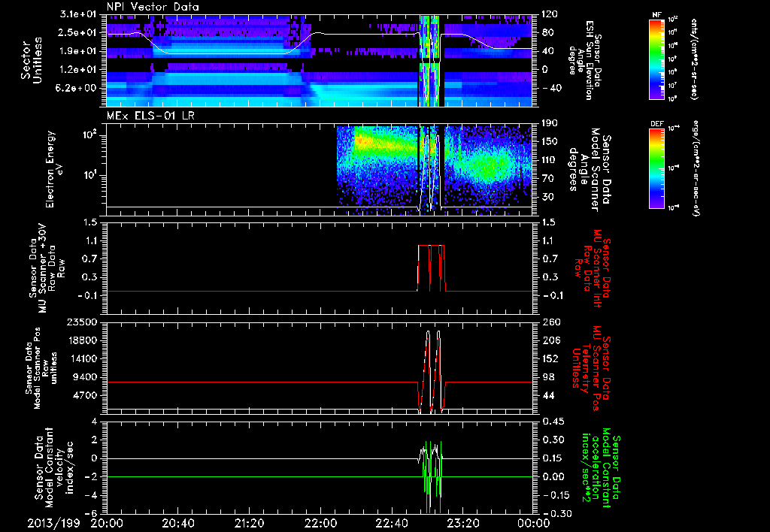Viewport: 770px width, 532px height.
Task: Click the '2.5e+01' sector axis value
Action: 78,32
